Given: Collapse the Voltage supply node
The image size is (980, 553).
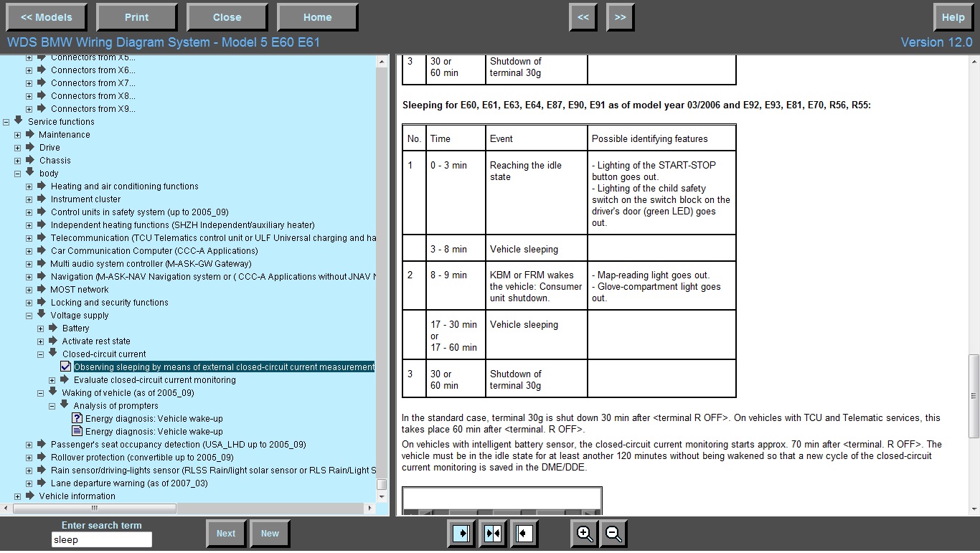Looking at the screenshot, I should coord(29,316).
